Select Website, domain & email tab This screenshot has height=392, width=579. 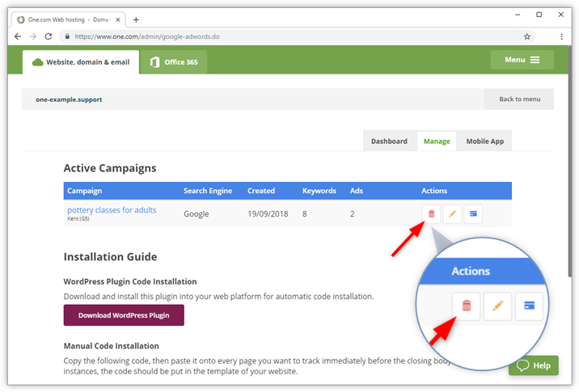80,62
